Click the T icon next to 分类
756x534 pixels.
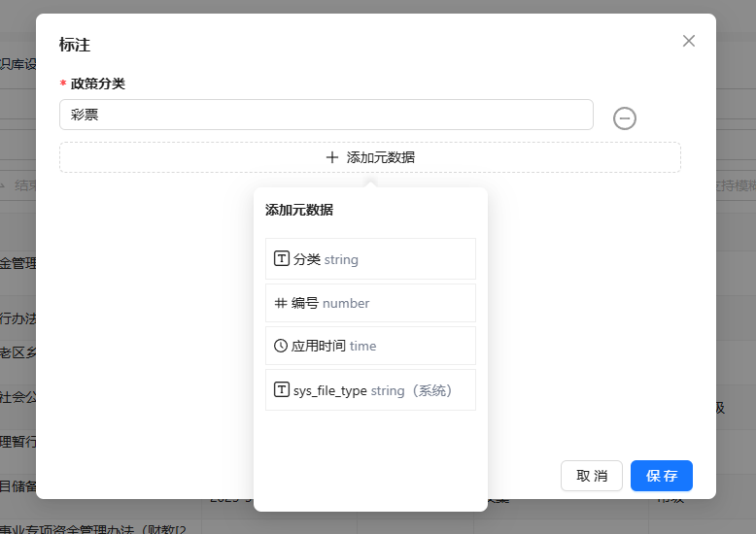(x=282, y=259)
